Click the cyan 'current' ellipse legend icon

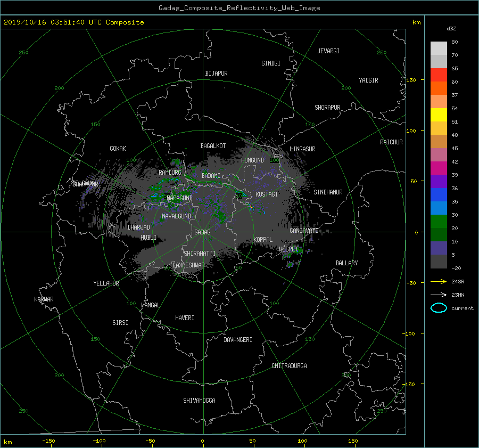[x=439, y=308]
